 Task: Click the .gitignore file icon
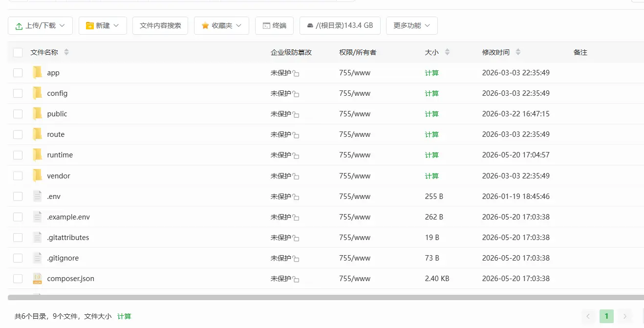coord(37,258)
